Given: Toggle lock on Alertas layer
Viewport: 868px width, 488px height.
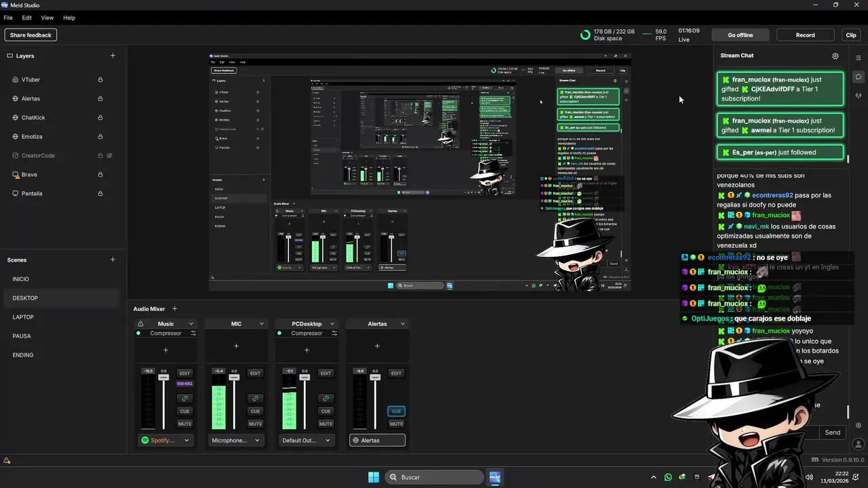Looking at the screenshot, I should tap(100, 99).
